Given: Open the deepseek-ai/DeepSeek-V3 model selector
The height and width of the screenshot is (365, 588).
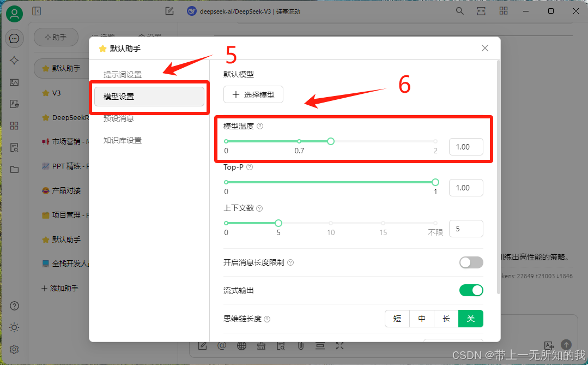Looking at the screenshot, I should coord(244,11).
